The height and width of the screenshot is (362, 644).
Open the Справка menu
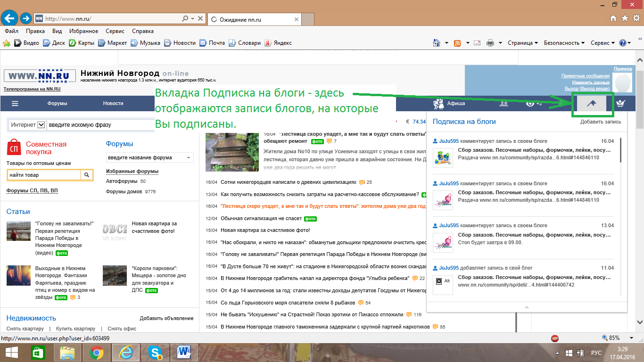pos(143,31)
